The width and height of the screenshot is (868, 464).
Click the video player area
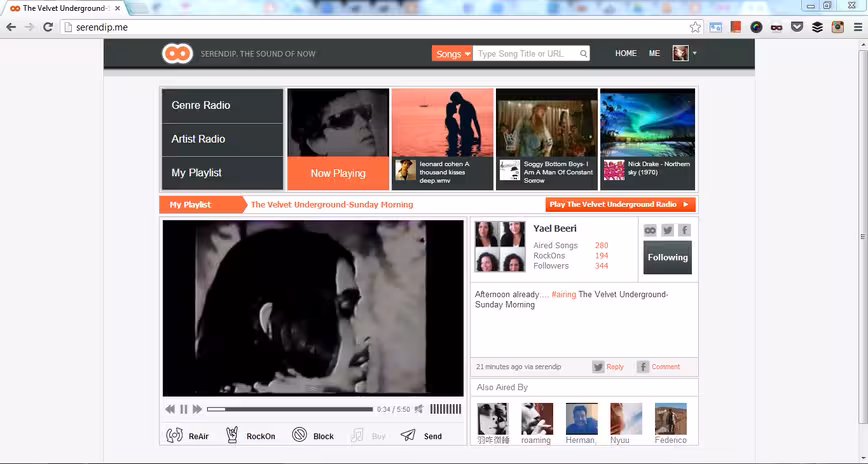(313, 308)
